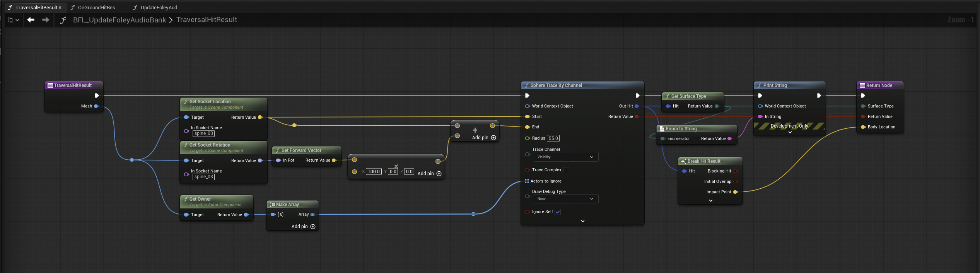Click the reroute node on the Mesh wire

click(x=132, y=160)
